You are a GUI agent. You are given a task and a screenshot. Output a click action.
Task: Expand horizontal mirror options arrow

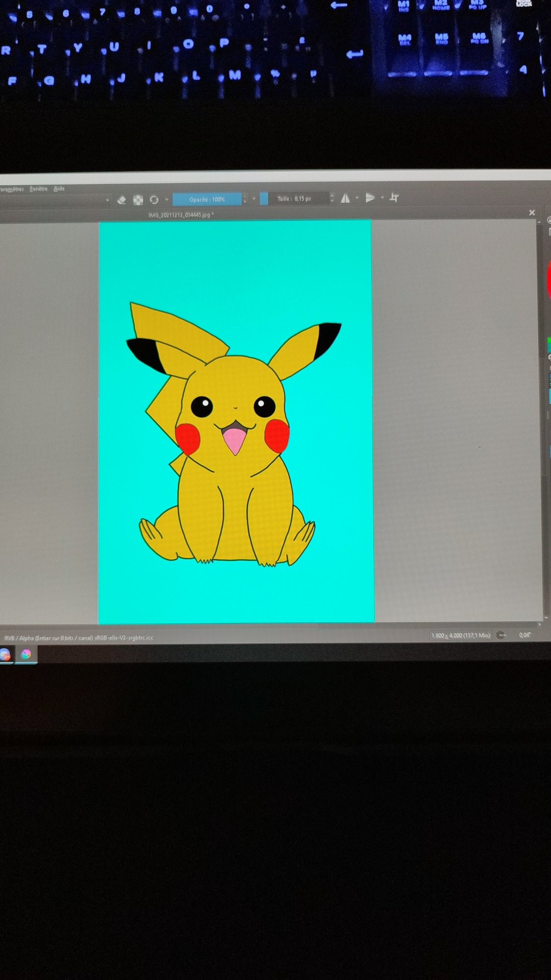click(357, 198)
